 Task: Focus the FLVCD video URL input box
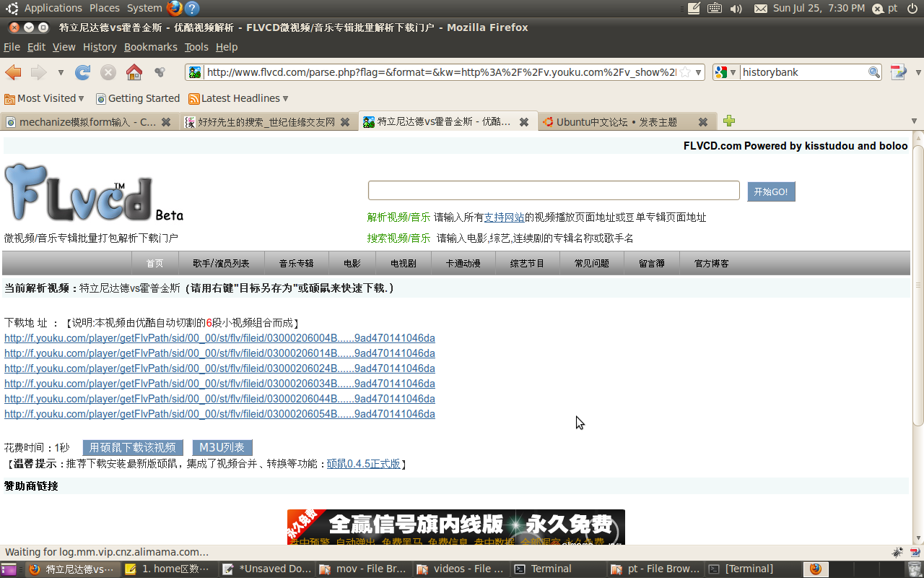tap(554, 191)
